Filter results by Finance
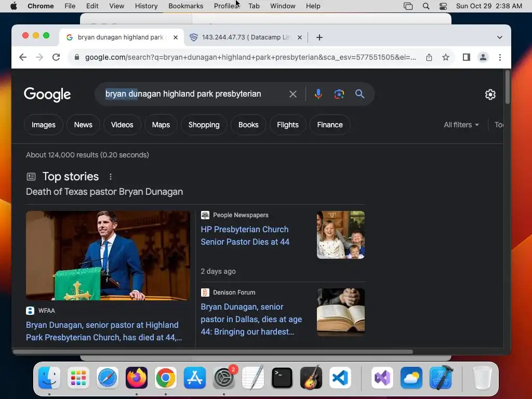532x399 pixels. coord(330,125)
